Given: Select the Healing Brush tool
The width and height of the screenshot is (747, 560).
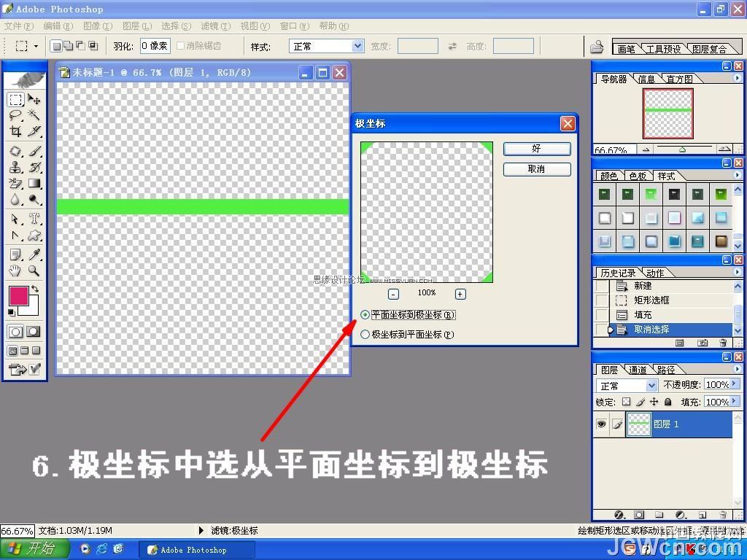Looking at the screenshot, I should tap(15, 152).
